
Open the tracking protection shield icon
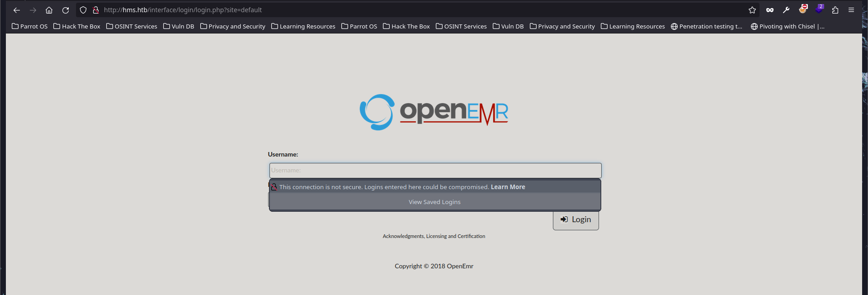point(83,10)
